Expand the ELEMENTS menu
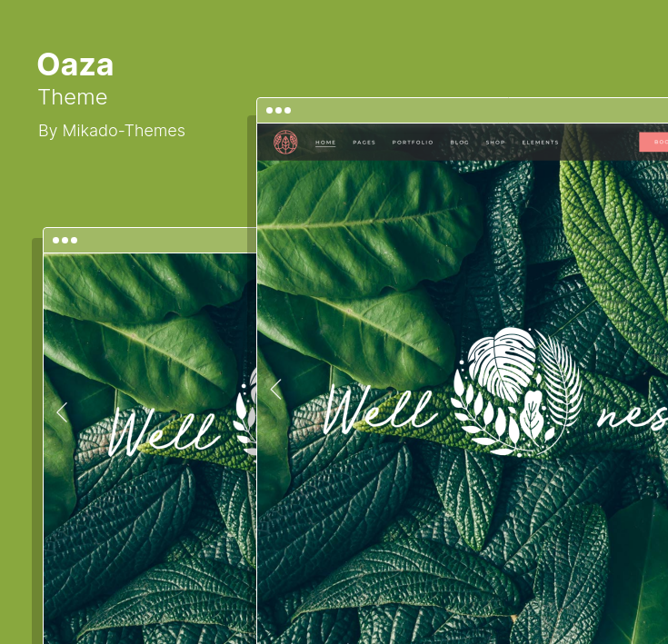This screenshot has height=644, width=668. [x=541, y=143]
